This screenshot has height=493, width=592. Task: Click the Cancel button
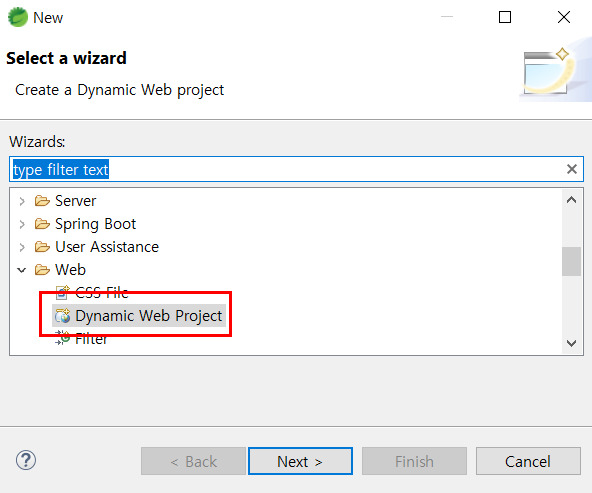[528, 461]
